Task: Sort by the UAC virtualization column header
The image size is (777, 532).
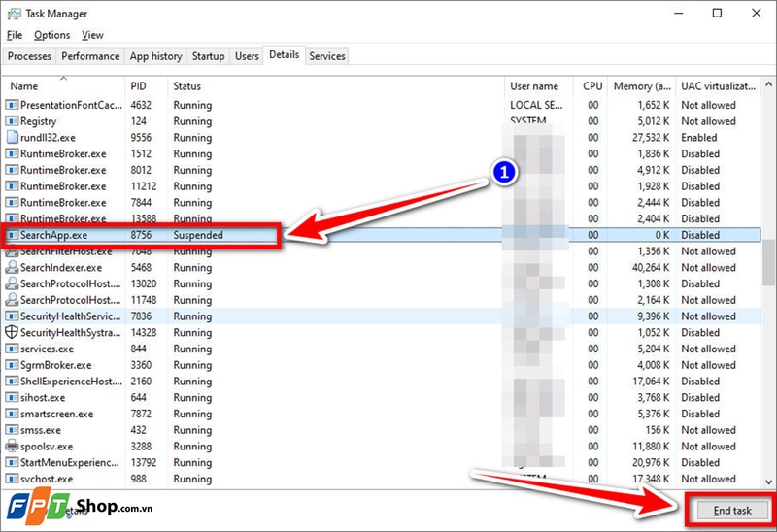Action: 718,86
